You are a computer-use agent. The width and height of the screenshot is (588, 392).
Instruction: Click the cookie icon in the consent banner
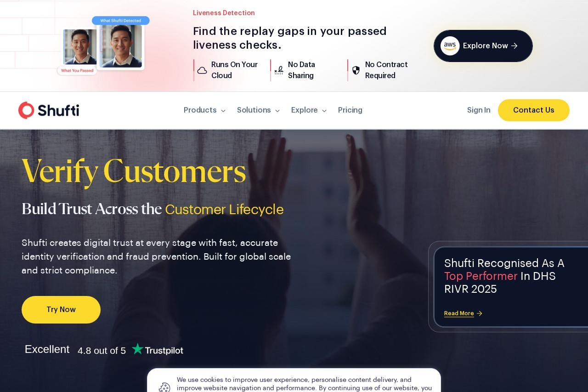click(x=164, y=388)
